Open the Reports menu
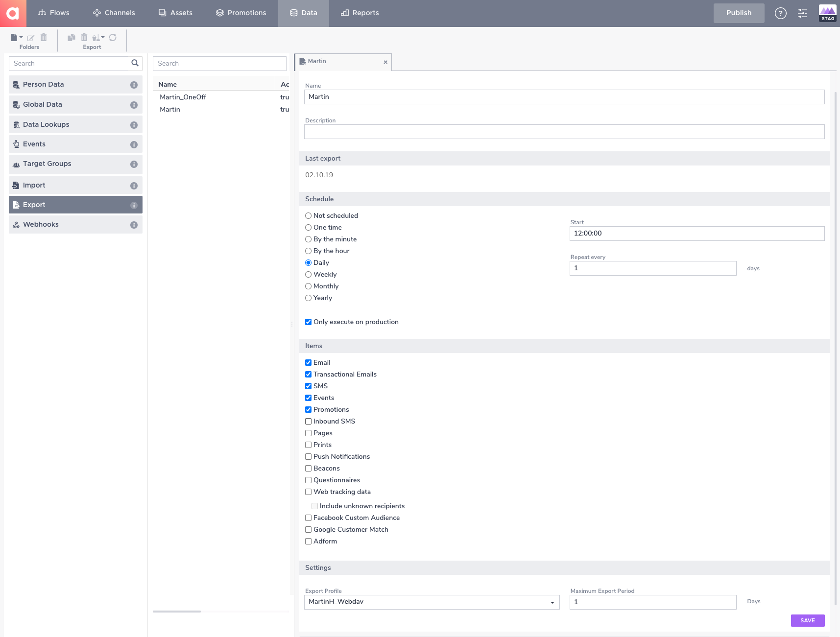Image resolution: width=840 pixels, height=637 pixels. (360, 13)
